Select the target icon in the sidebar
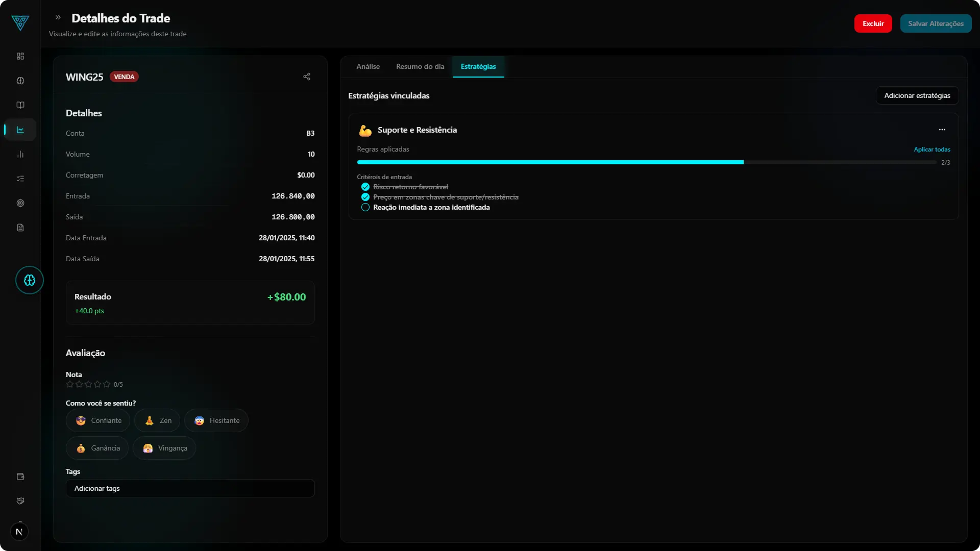Image resolution: width=980 pixels, height=551 pixels. [x=20, y=203]
